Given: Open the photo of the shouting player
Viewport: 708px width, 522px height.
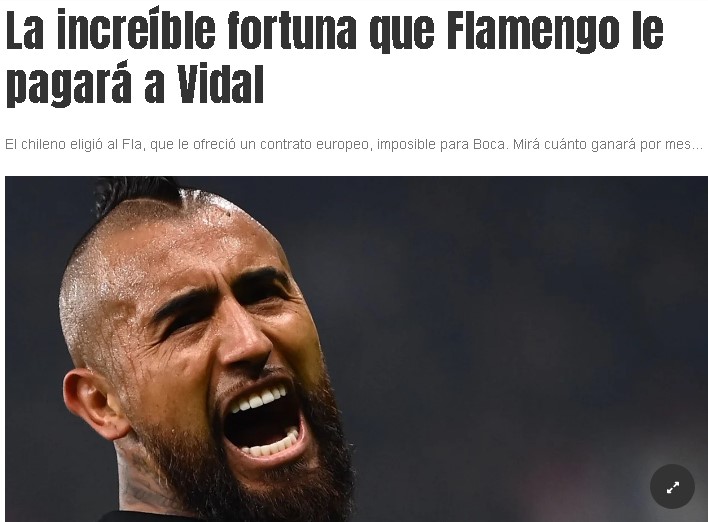Looking at the screenshot, I should tap(356, 349).
